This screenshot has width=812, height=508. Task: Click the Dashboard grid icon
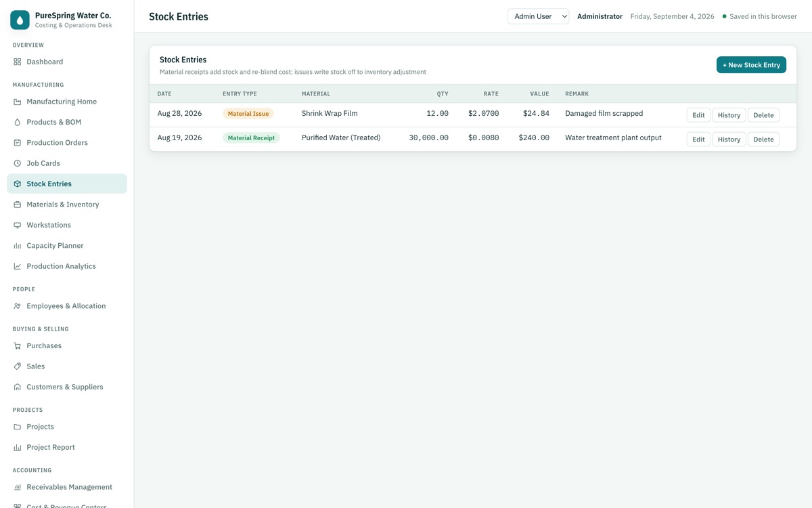coord(18,62)
